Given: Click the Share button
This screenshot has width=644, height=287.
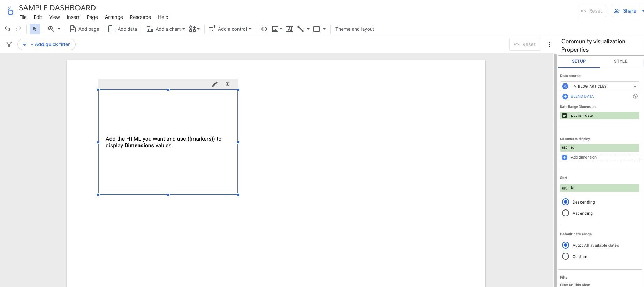Looking at the screenshot, I should click(x=626, y=11).
